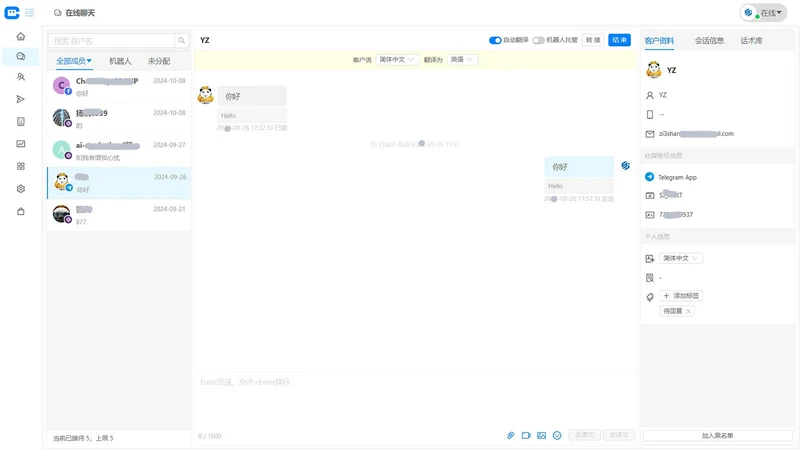Open the 客户说 简体中文 dropdown

pyautogui.click(x=397, y=60)
